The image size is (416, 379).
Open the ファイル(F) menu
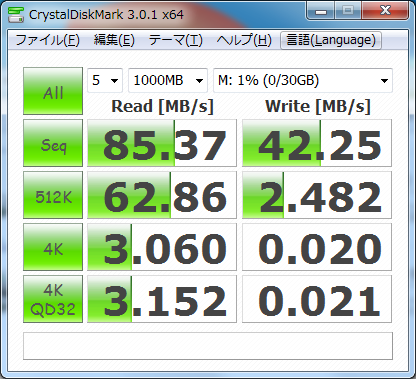click(47, 40)
